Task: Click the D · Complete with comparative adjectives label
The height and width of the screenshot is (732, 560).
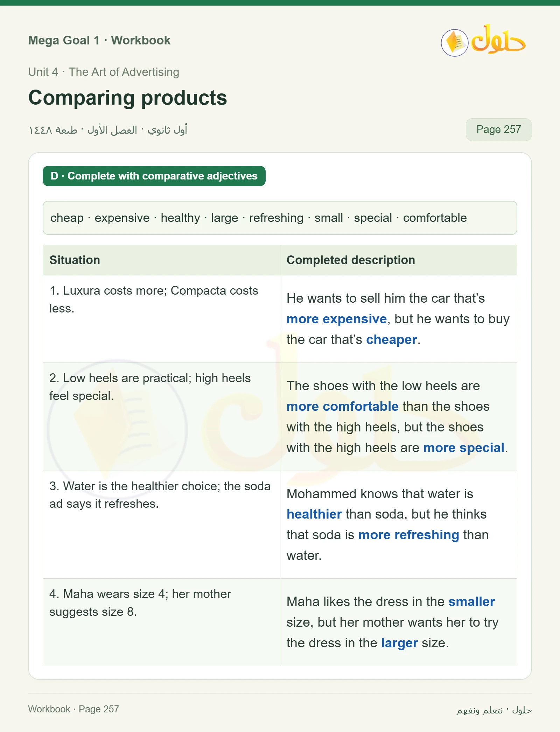Action: [154, 176]
